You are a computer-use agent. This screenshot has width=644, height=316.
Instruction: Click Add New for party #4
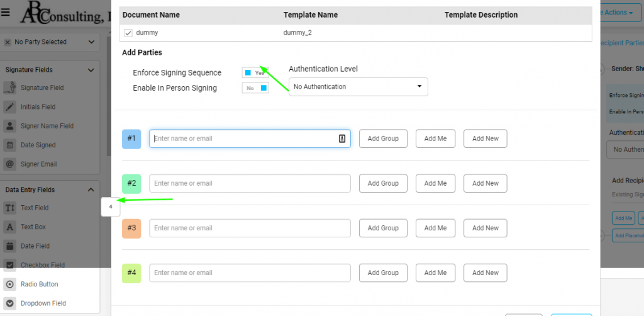pos(486,273)
